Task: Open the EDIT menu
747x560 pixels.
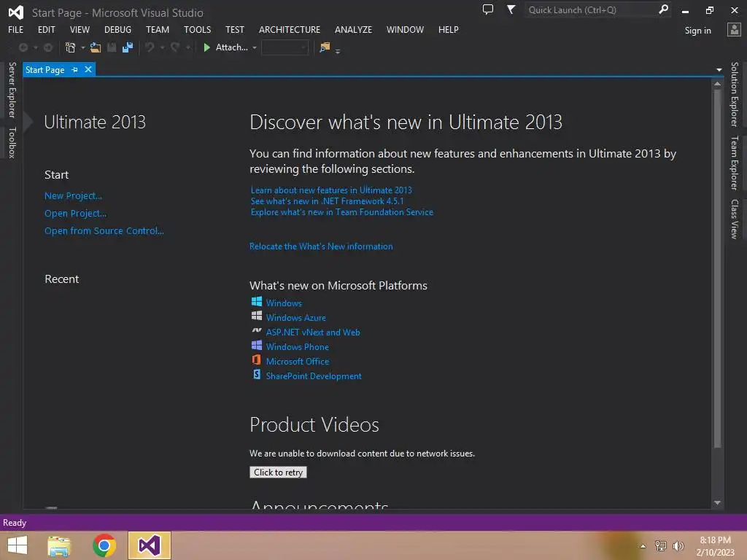Action: (x=46, y=29)
